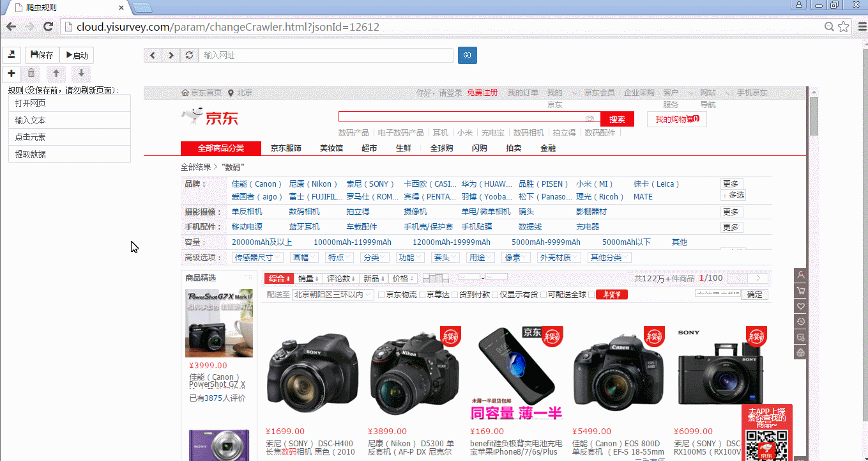The image size is (868, 461).
Task: Save the crawler rules with 保存
Action: click(42, 55)
